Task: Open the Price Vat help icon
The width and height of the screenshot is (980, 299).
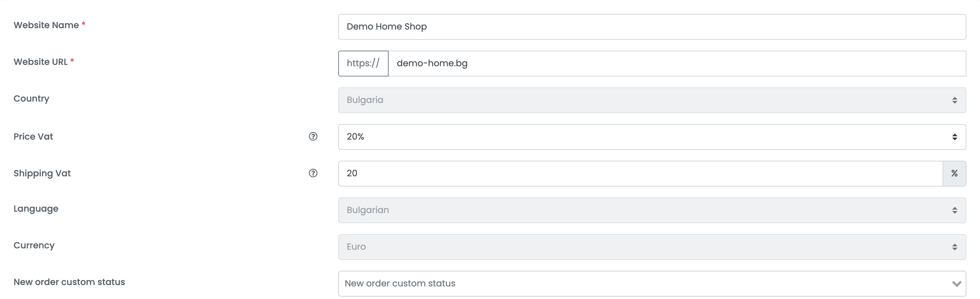Action: click(x=313, y=136)
